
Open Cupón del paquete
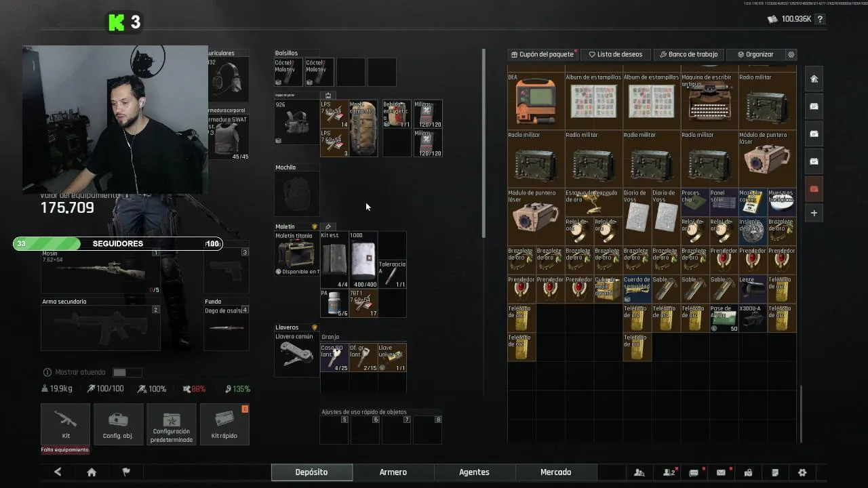pyautogui.click(x=542, y=54)
